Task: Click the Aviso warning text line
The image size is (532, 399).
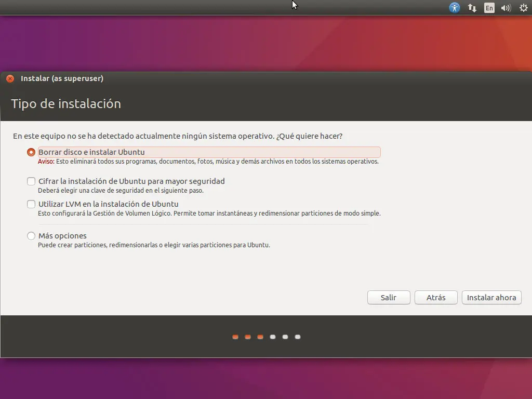Action: pos(208,162)
